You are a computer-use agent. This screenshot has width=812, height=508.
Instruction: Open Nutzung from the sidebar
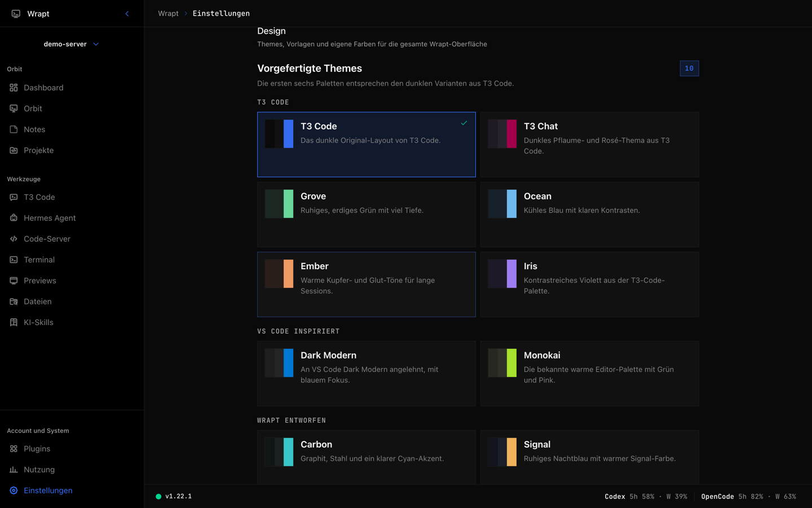72,470
